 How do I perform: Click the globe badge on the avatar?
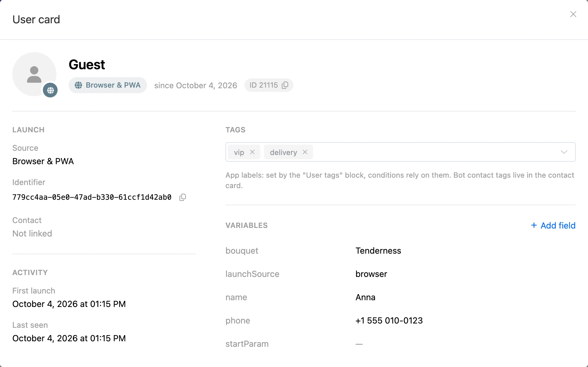(50, 90)
